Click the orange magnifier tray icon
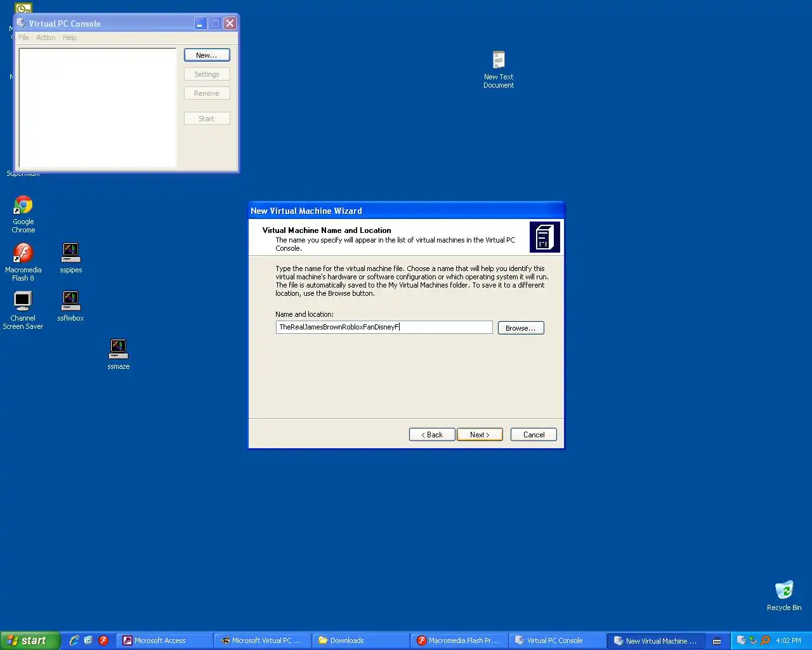This screenshot has height=650, width=812. click(x=765, y=640)
